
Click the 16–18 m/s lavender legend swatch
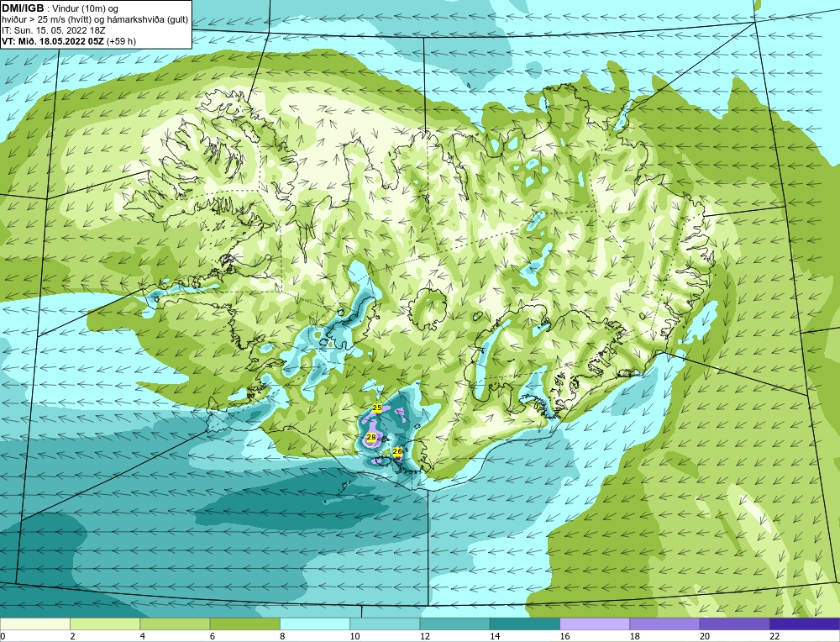coord(595,624)
